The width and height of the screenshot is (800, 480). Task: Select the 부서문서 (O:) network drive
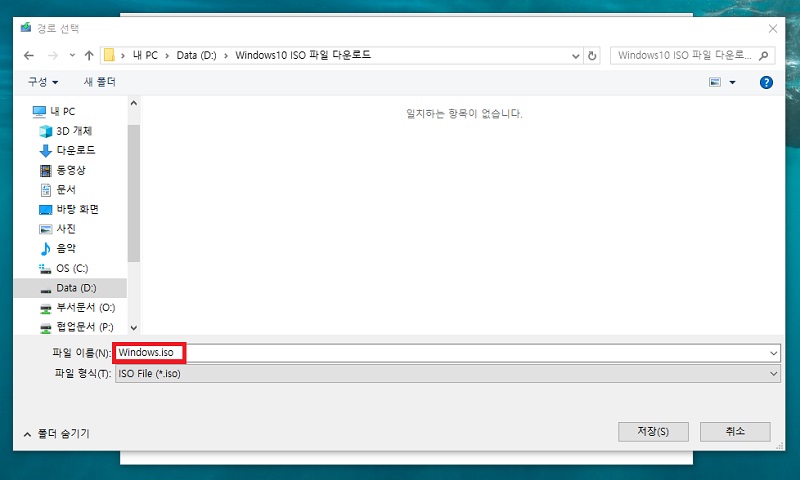point(77,308)
